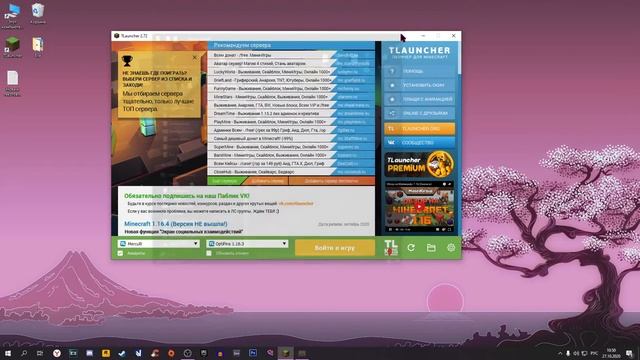Show hidden system tray icons
Image resolution: width=640 pixels, height=360 pixels.
pos(560,353)
